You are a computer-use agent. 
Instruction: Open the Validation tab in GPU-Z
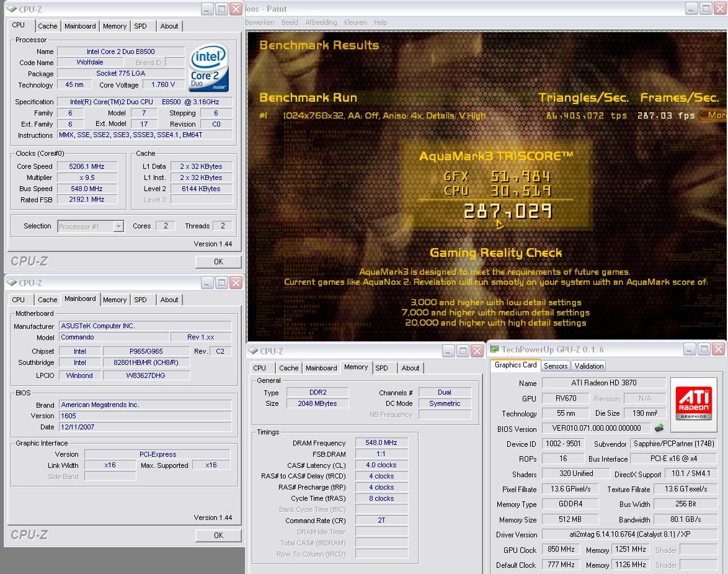588,365
